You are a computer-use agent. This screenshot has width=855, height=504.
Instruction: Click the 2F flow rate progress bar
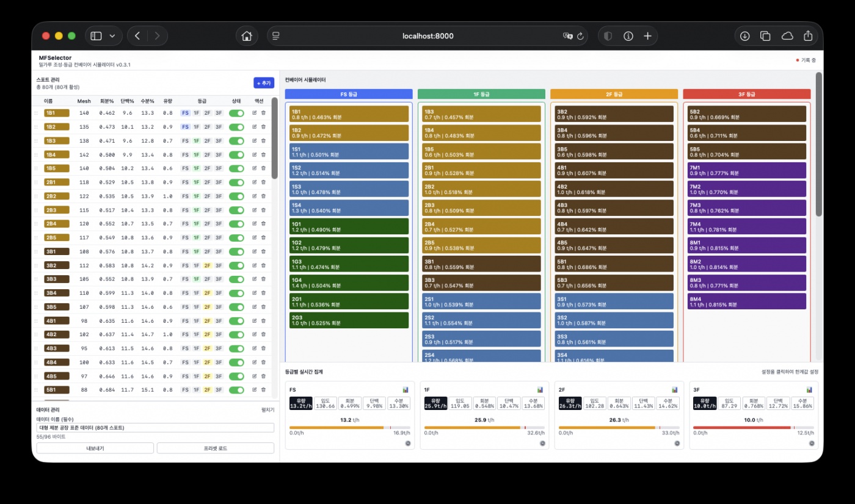click(x=618, y=427)
